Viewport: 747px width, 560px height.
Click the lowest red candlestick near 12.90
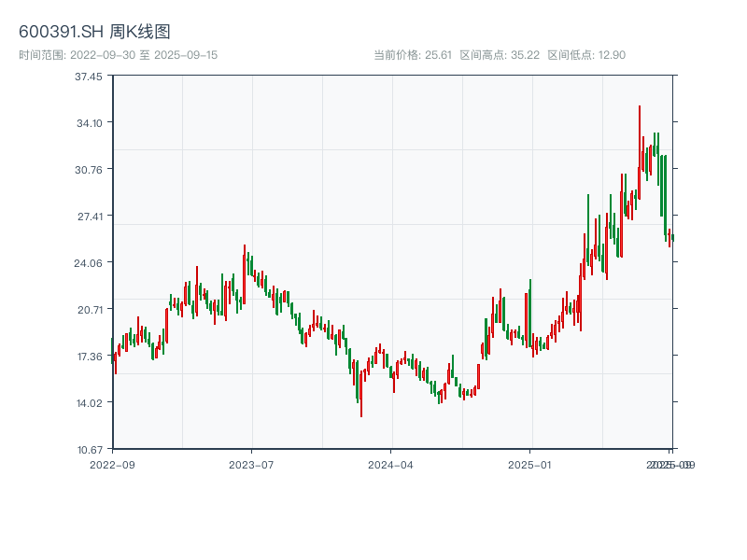pyautogui.click(x=361, y=393)
